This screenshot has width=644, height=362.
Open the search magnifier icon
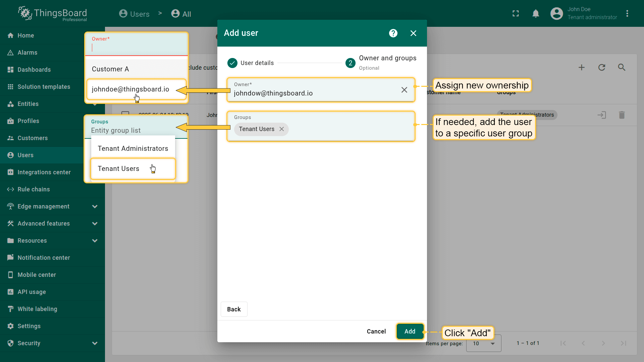pos(622,67)
